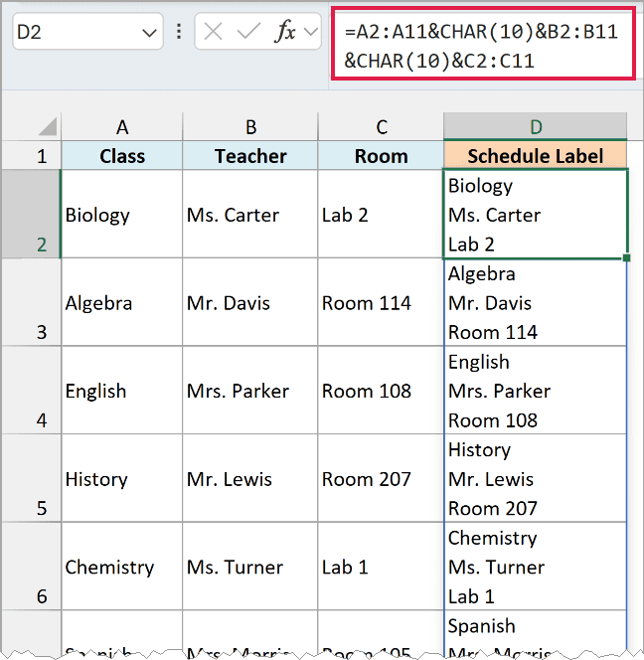Click the Select All corner triangle
644x660 pixels.
(x=47, y=127)
